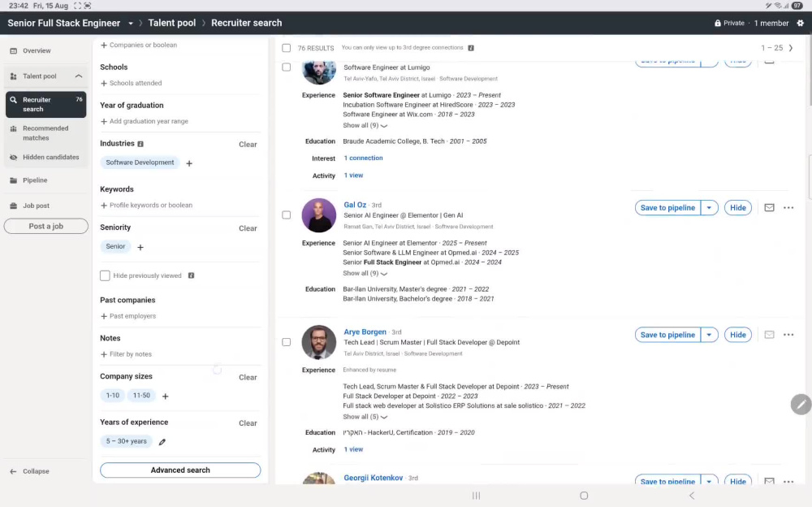Expand Show all (9) for Lumigo engineer
The width and height of the screenshot is (812, 507).
(x=365, y=125)
